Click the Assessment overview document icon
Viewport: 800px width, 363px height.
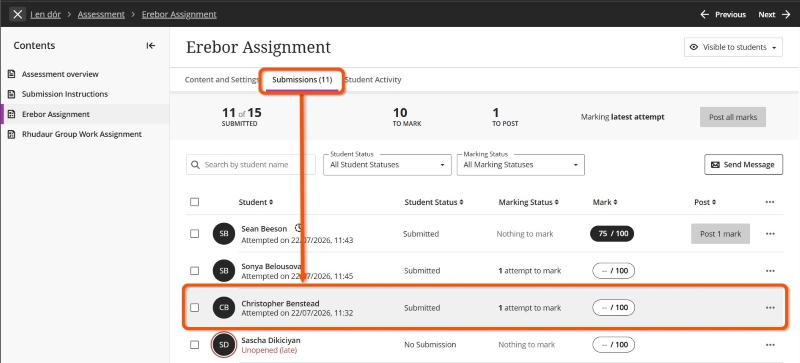pyautogui.click(x=12, y=74)
